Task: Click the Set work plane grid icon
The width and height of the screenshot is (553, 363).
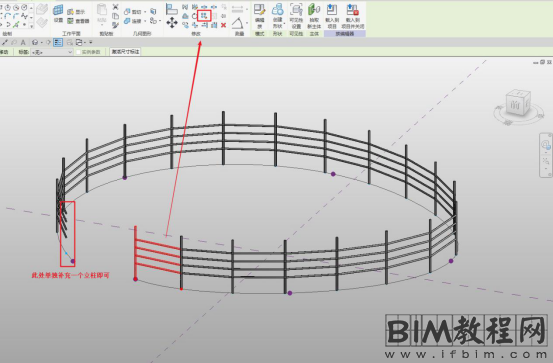Action: (x=58, y=13)
